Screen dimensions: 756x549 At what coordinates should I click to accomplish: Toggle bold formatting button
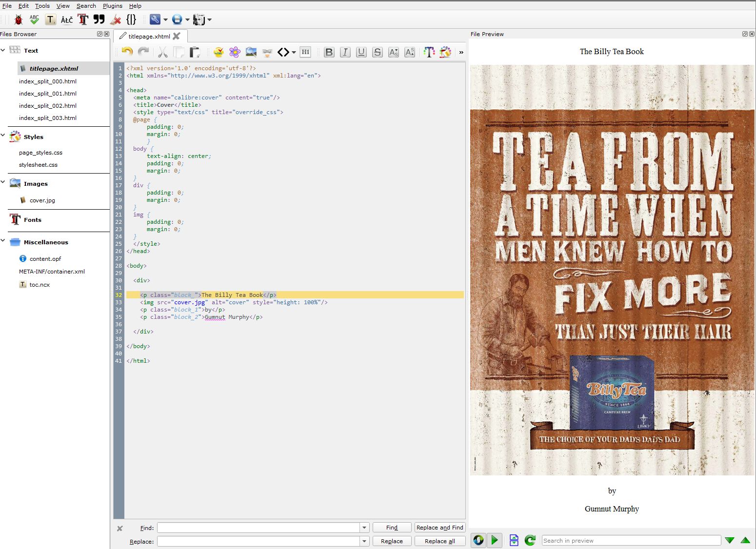tap(329, 52)
